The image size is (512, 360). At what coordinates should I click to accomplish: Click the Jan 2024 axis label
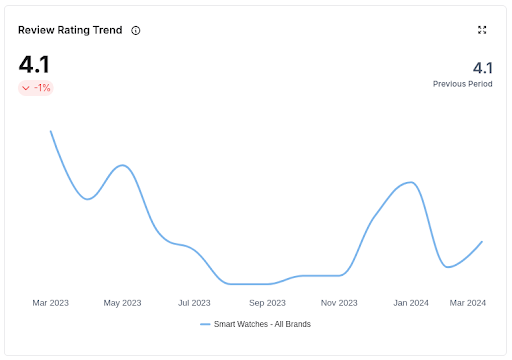411,303
